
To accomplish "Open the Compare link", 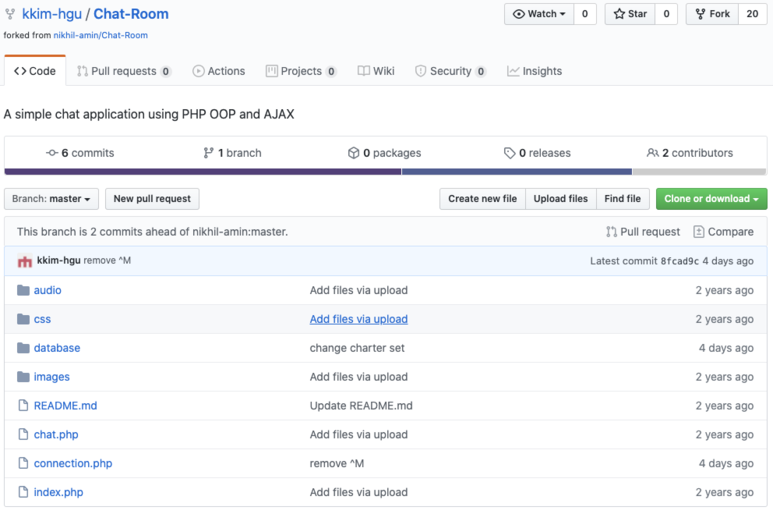I will click(x=723, y=232).
